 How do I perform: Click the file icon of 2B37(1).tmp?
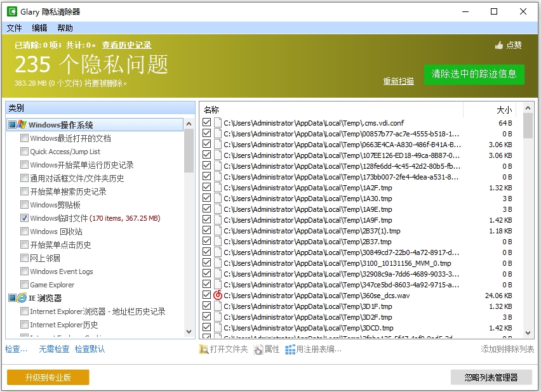click(x=218, y=231)
